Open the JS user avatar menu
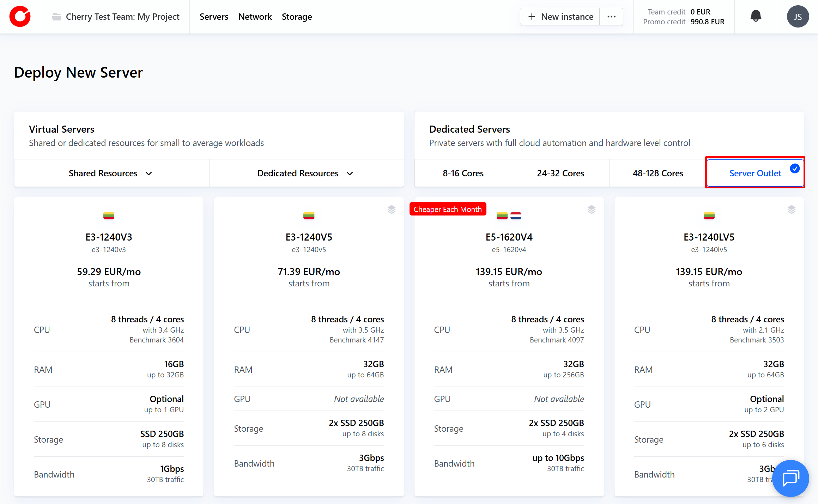Viewport: 818px width, 504px height. point(798,17)
